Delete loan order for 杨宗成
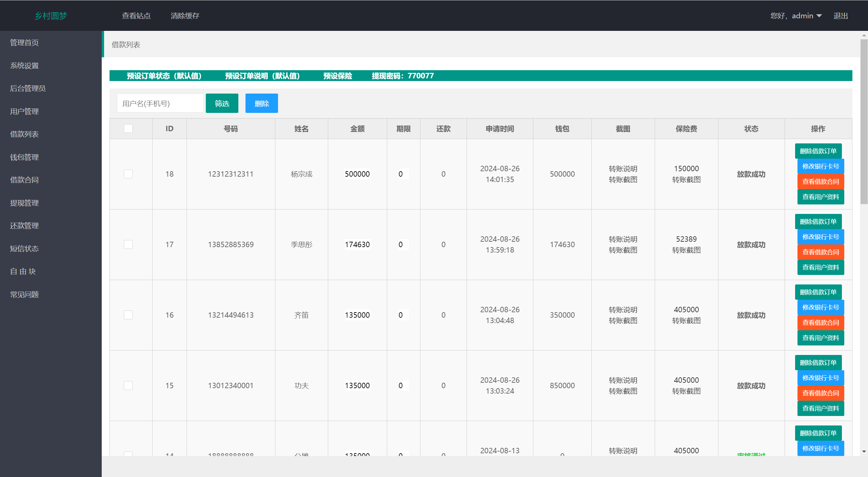Viewport: 868px width, 477px height. click(x=818, y=151)
